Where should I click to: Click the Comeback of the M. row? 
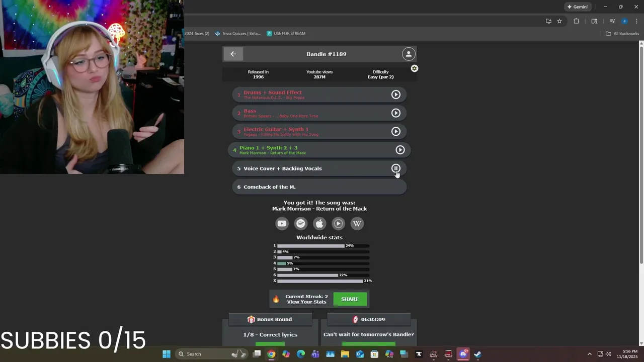(x=319, y=187)
